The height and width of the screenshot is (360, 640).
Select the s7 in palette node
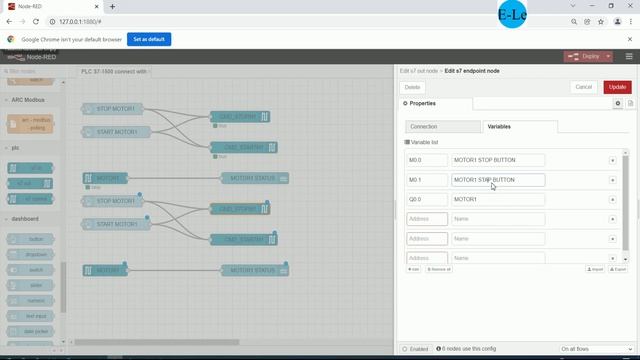click(30, 168)
